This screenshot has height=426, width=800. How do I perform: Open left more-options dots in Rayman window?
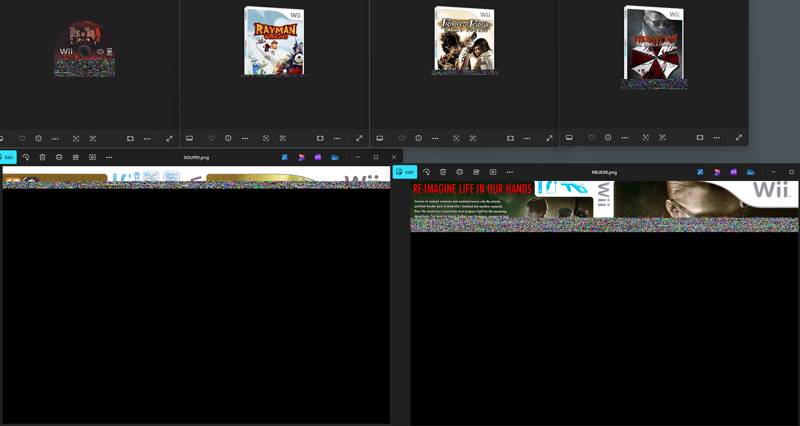point(245,138)
